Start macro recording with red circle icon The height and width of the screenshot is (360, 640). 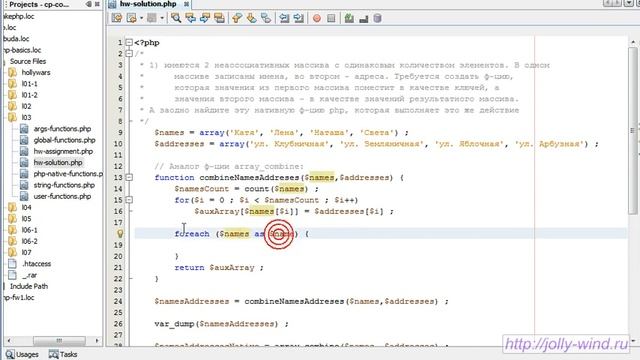click(317, 18)
